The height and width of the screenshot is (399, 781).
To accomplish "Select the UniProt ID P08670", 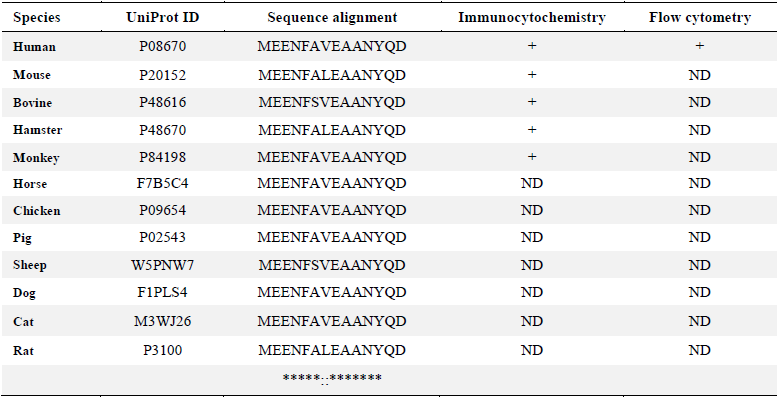I will 162,46.
